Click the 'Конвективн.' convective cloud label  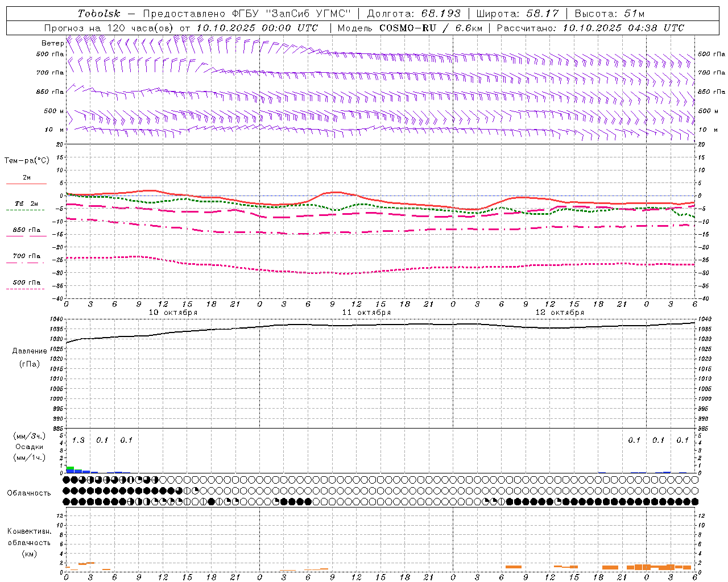point(29,531)
